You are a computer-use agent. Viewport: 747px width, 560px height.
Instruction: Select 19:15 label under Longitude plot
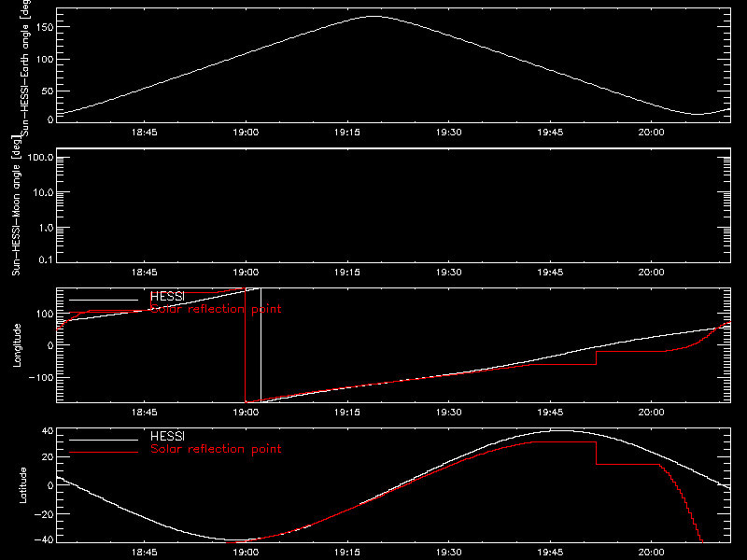pos(347,413)
